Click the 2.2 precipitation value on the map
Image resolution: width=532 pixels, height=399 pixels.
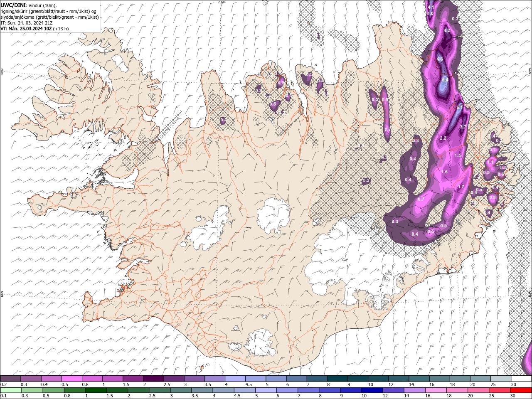pyautogui.click(x=443, y=138)
